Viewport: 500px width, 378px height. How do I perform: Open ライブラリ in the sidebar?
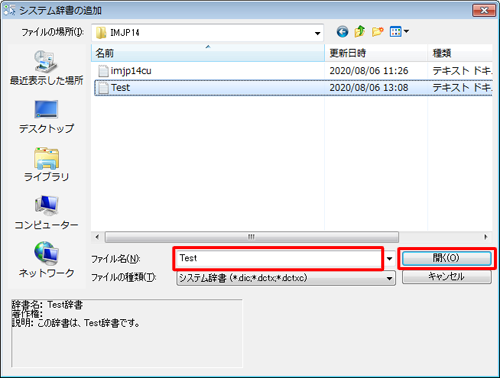point(46,165)
